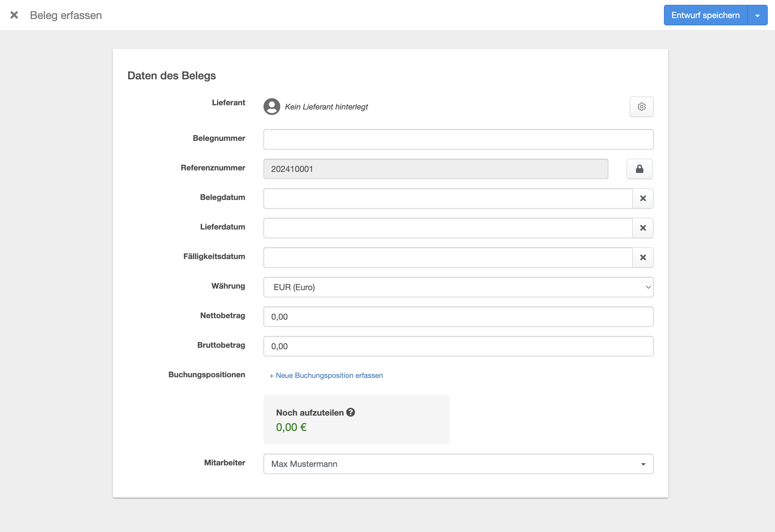Screen dimensions: 775x532
Task: Click into the Lieferdatum date field
Action: pyautogui.click(x=448, y=228)
